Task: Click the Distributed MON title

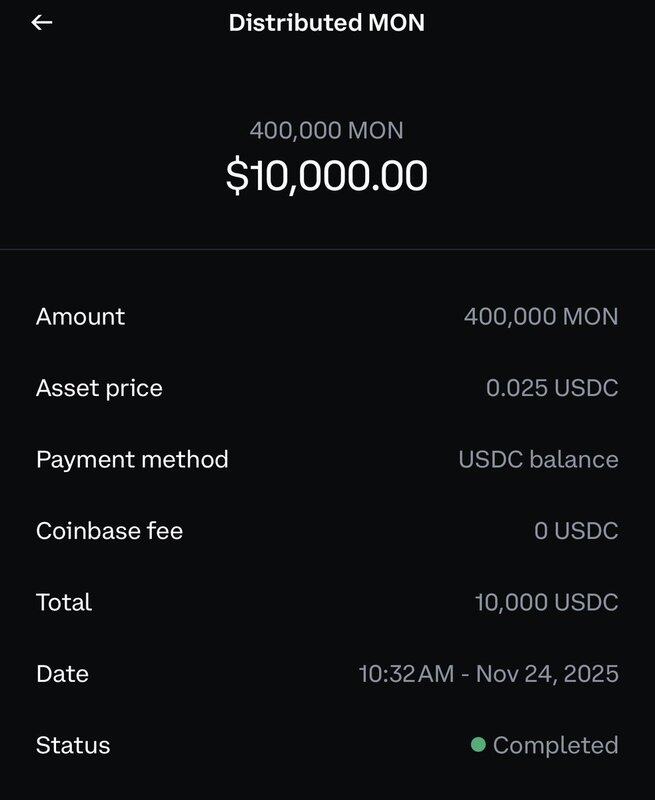Action: tap(327, 22)
